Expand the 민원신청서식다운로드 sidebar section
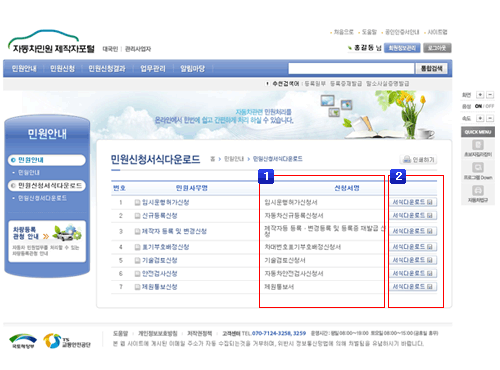 pos(47,186)
